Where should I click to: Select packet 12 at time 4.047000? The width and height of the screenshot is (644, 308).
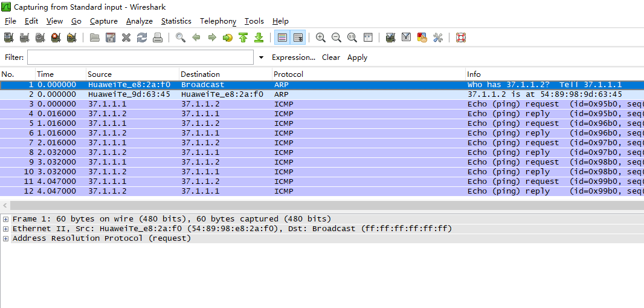(322, 191)
